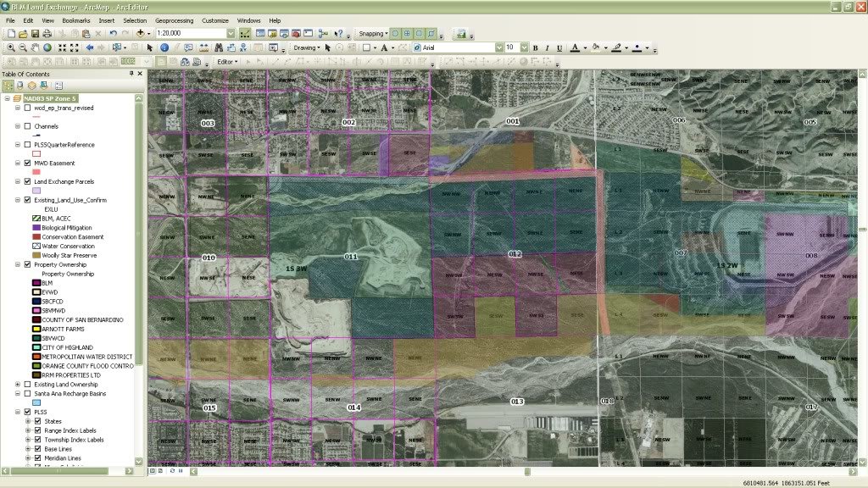Print the map using the printer icon

coord(47,34)
